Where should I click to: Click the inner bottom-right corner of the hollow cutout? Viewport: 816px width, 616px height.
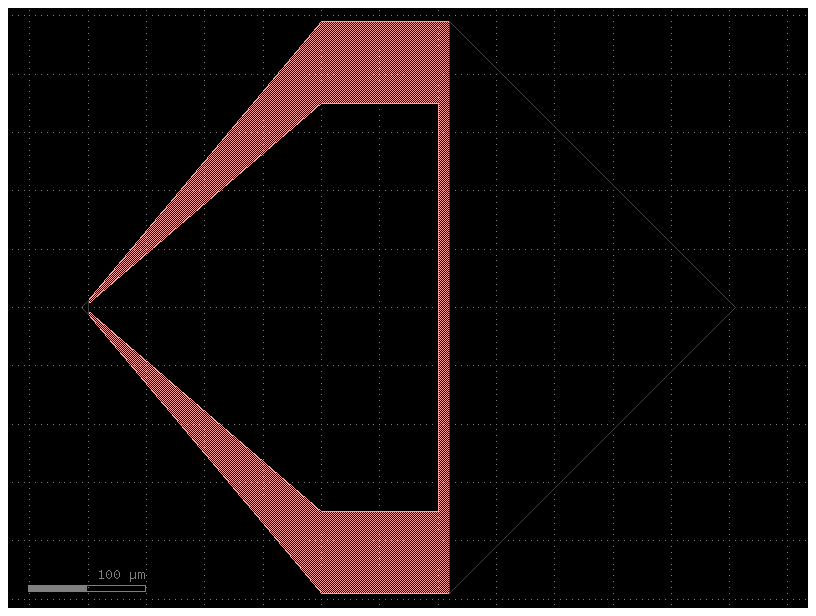point(438,510)
